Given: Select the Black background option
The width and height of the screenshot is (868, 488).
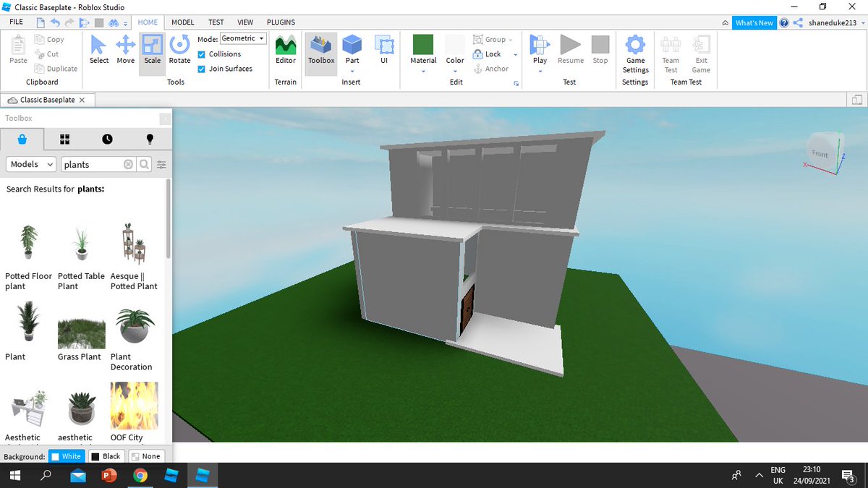Looking at the screenshot, I should tap(106, 456).
